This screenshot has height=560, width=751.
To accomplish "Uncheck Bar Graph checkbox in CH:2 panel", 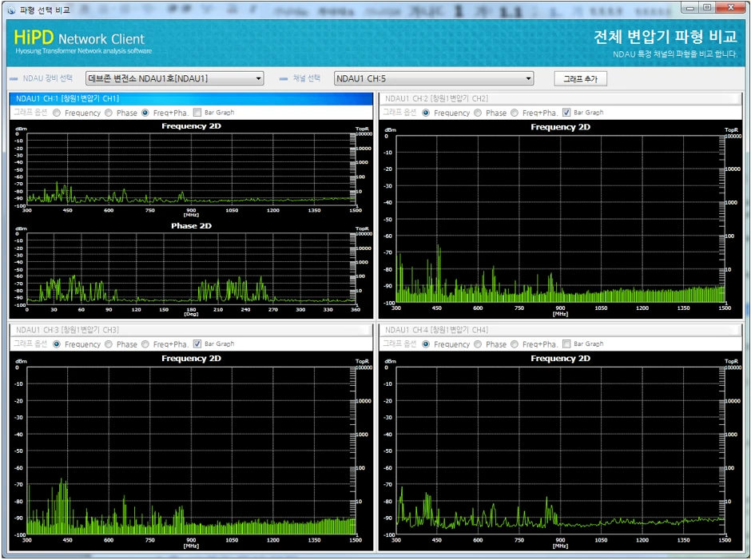I will tap(566, 113).
